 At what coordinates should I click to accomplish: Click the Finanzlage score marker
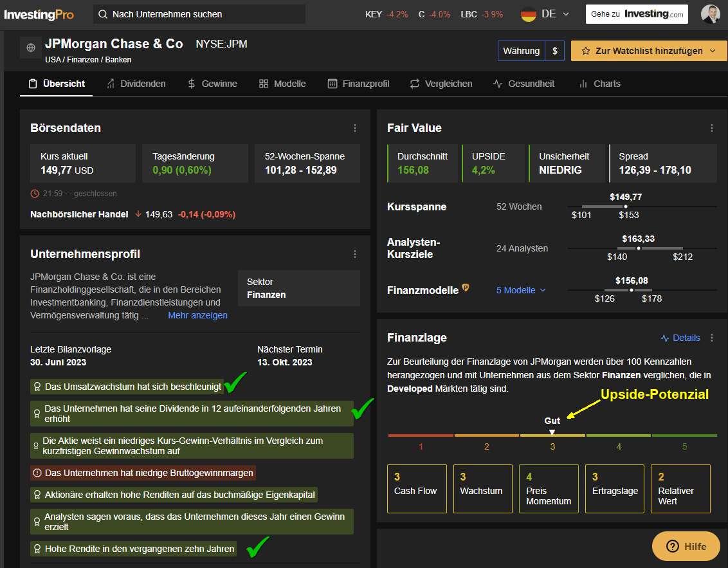pos(552,432)
